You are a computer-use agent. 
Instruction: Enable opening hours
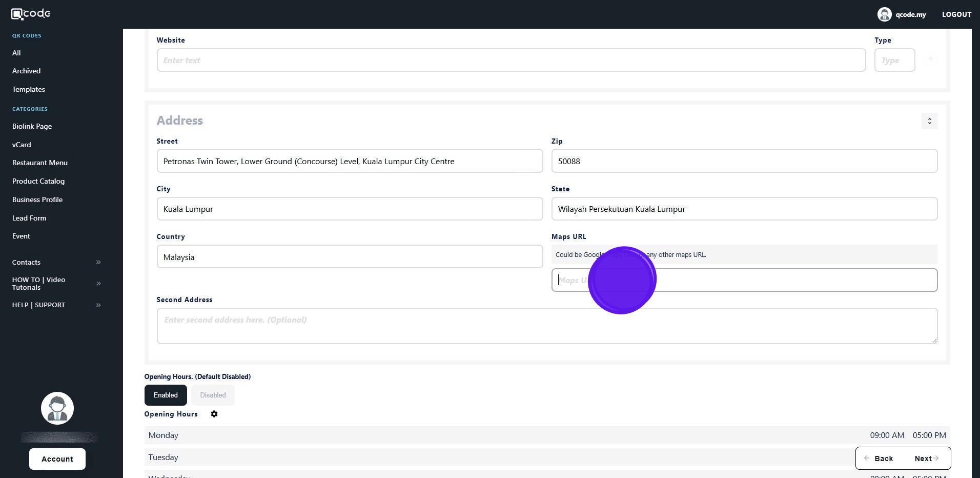pyautogui.click(x=166, y=395)
